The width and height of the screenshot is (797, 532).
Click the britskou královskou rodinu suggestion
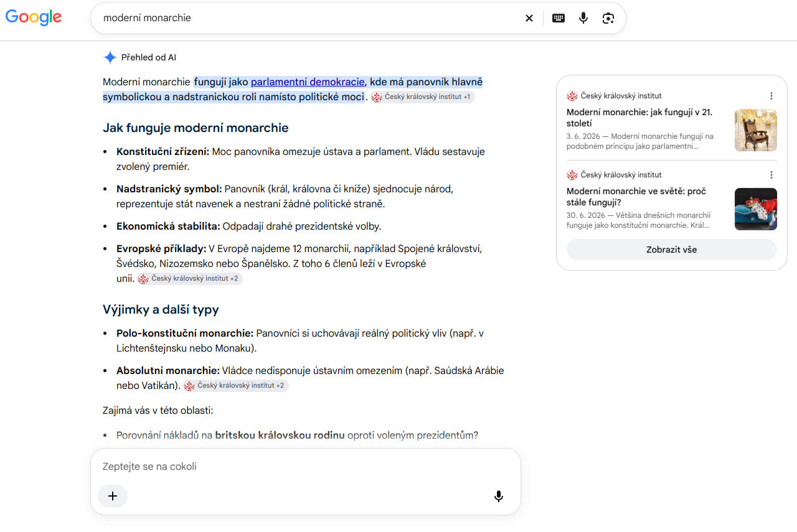(280, 436)
